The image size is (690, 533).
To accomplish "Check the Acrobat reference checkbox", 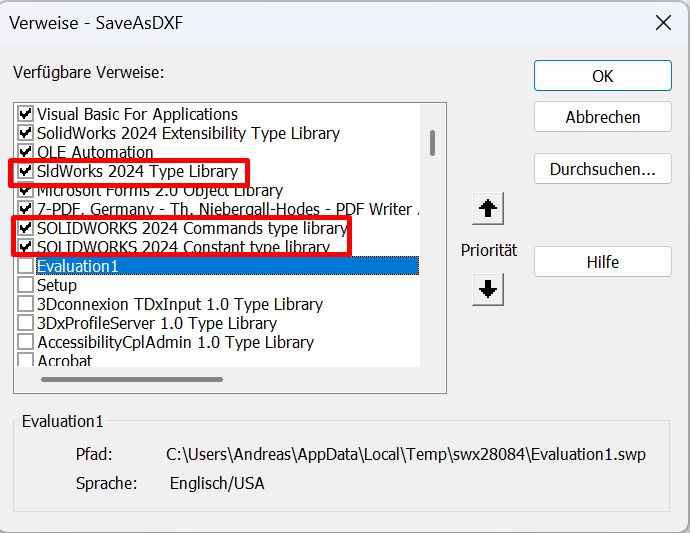I will (x=25, y=360).
